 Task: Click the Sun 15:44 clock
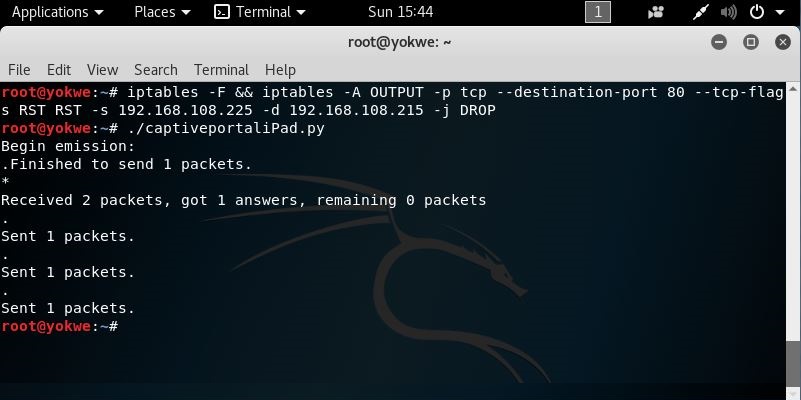pyautogui.click(x=400, y=12)
